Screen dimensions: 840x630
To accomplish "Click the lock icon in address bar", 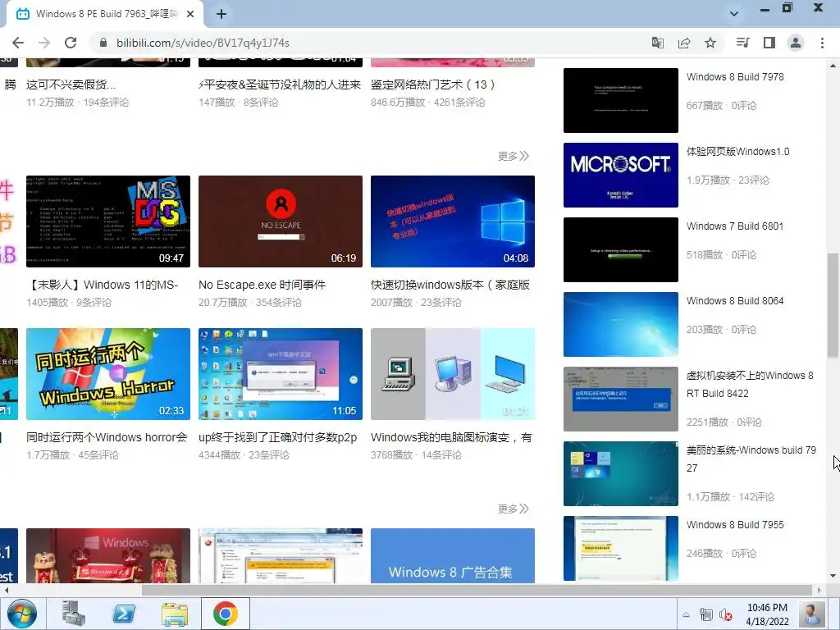I will 103,43.
